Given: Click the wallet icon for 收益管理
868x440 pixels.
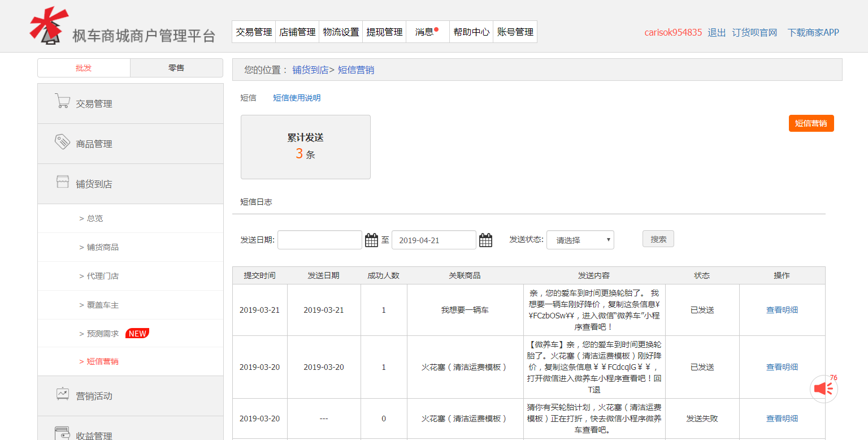Looking at the screenshot, I should (62, 433).
